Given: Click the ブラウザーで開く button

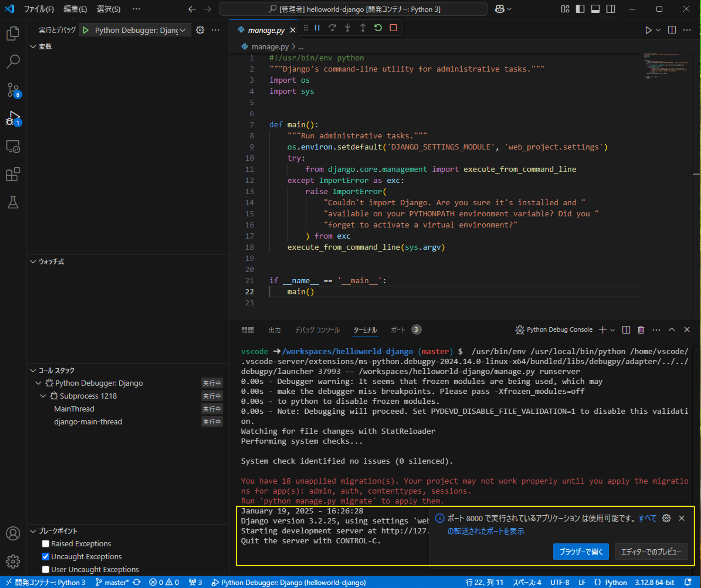Looking at the screenshot, I should coord(581,552).
